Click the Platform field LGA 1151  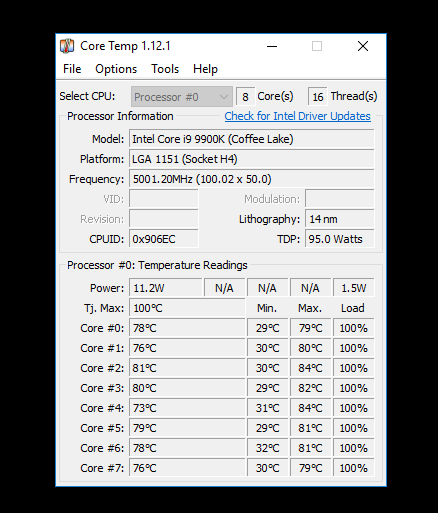point(252,159)
